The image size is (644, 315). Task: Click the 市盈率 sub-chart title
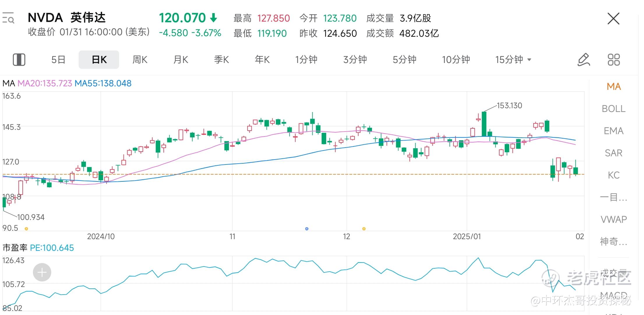pos(15,248)
